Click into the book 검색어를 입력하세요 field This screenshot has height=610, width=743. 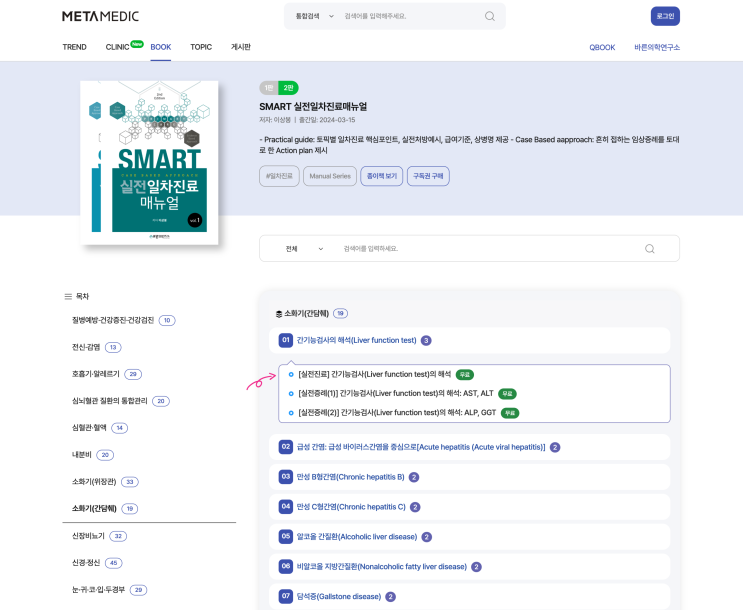click(488, 249)
